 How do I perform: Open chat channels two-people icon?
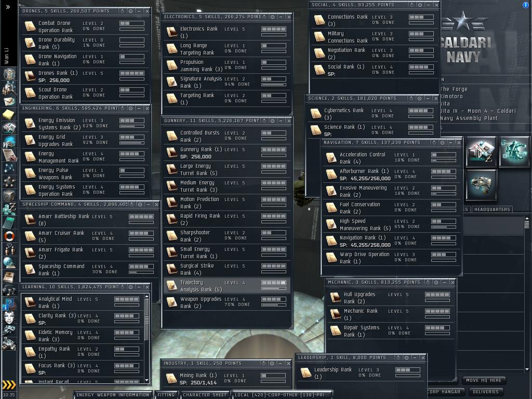pos(9,249)
